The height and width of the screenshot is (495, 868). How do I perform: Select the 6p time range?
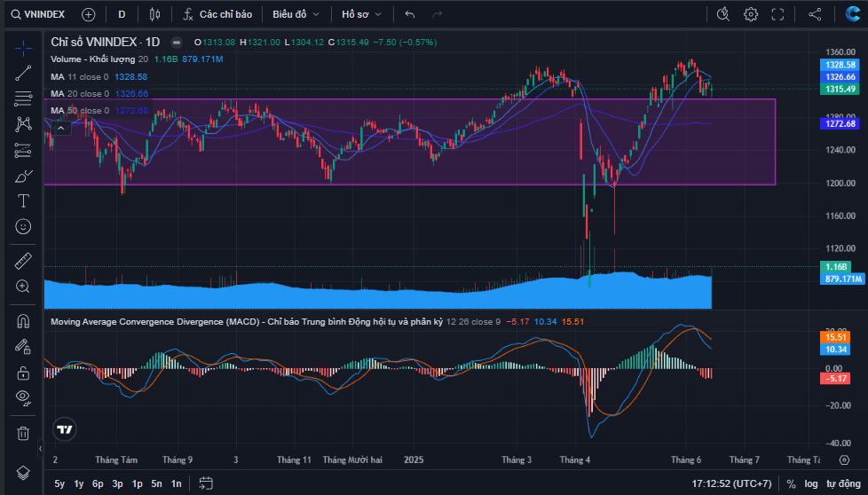[98, 483]
